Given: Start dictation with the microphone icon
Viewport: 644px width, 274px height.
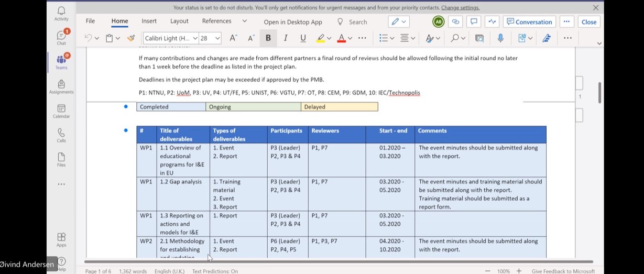Looking at the screenshot, I should [500, 38].
